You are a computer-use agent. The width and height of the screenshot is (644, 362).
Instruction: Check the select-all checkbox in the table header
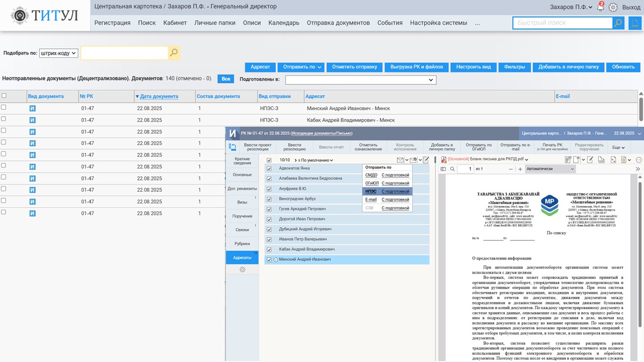[4, 96]
